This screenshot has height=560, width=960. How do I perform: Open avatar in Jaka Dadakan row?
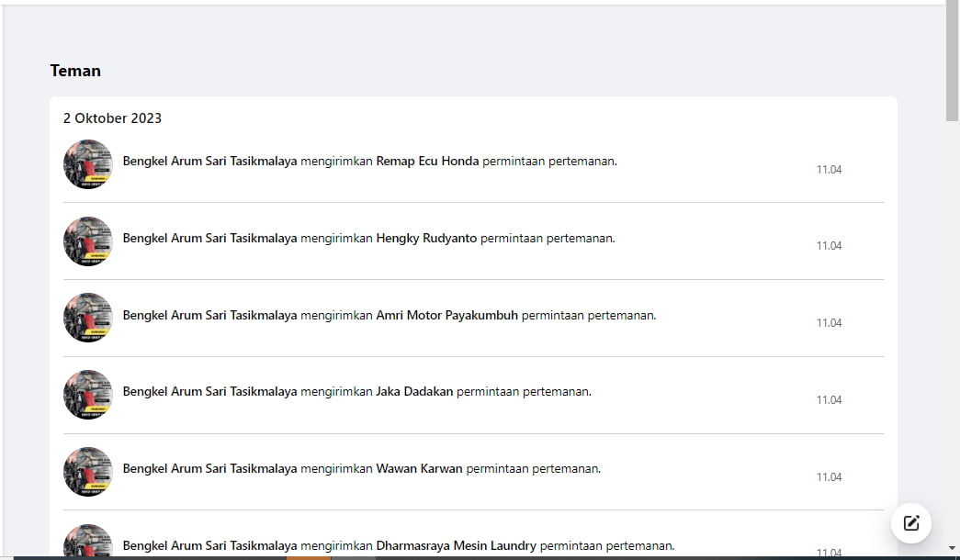tap(88, 395)
